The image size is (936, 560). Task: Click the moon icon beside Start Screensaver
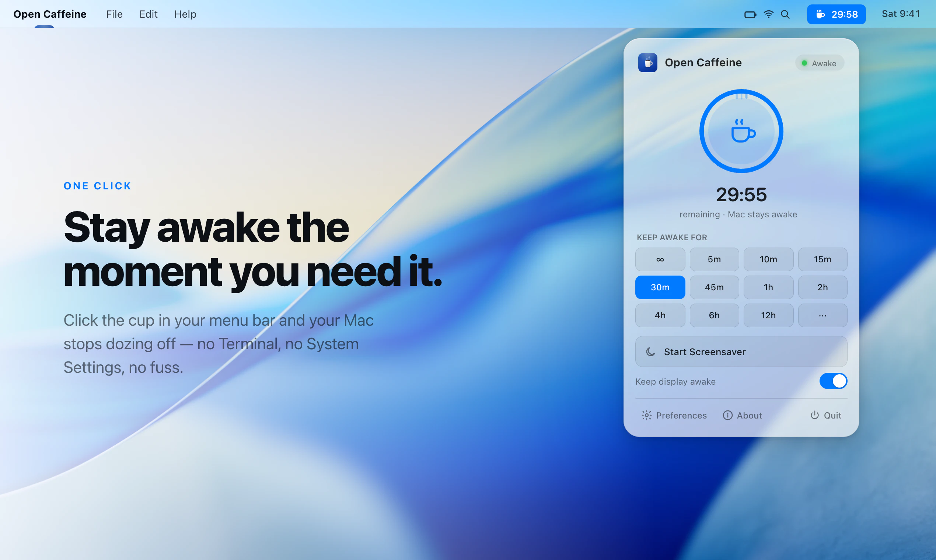[x=650, y=352]
